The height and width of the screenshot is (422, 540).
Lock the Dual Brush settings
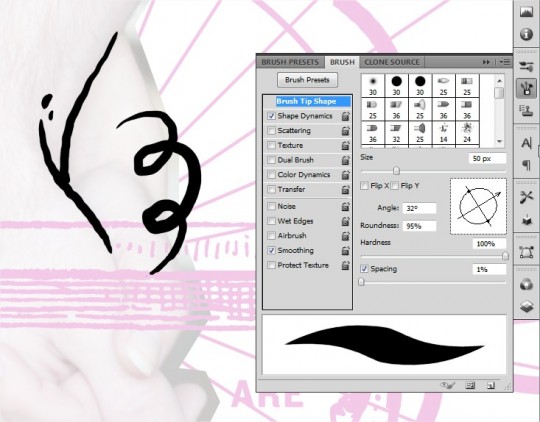click(345, 160)
